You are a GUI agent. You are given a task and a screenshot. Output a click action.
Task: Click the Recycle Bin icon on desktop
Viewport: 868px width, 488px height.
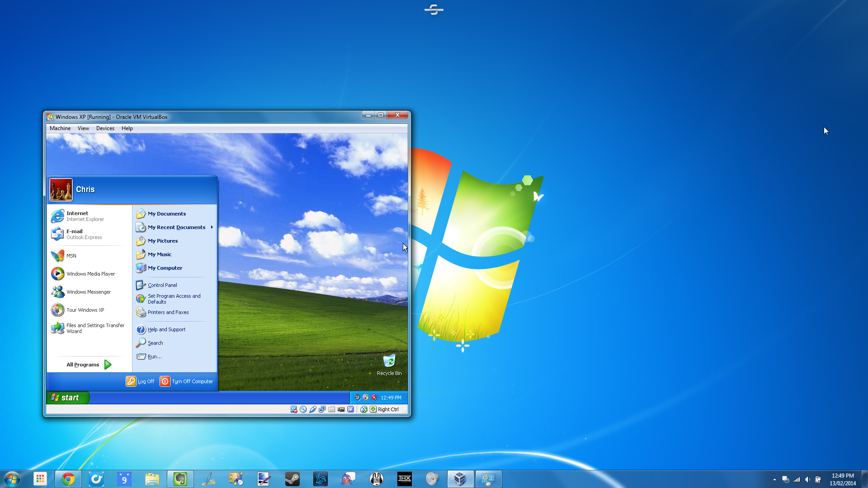[388, 361]
